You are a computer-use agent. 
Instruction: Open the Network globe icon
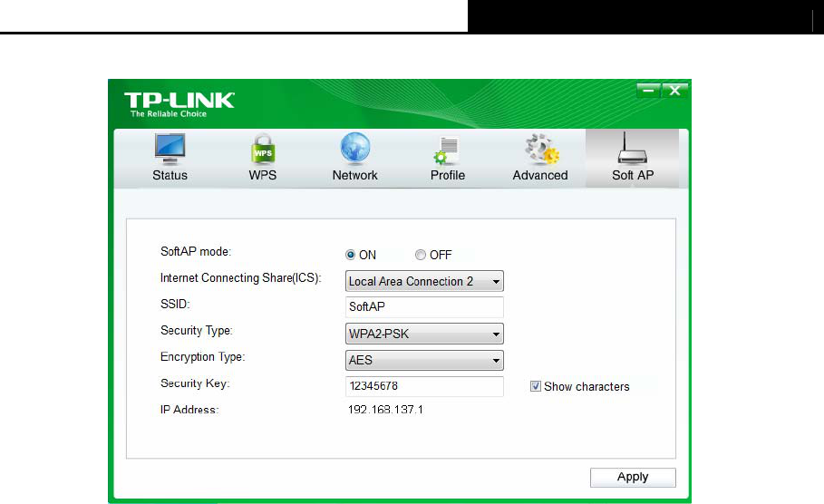[355, 148]
